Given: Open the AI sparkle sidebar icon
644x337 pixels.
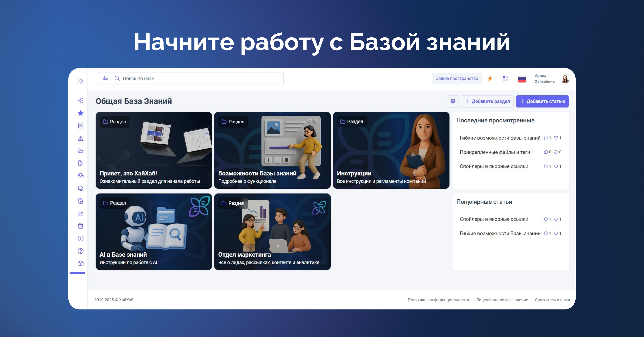Looking at the screenshot, I should tap(80, 100).
